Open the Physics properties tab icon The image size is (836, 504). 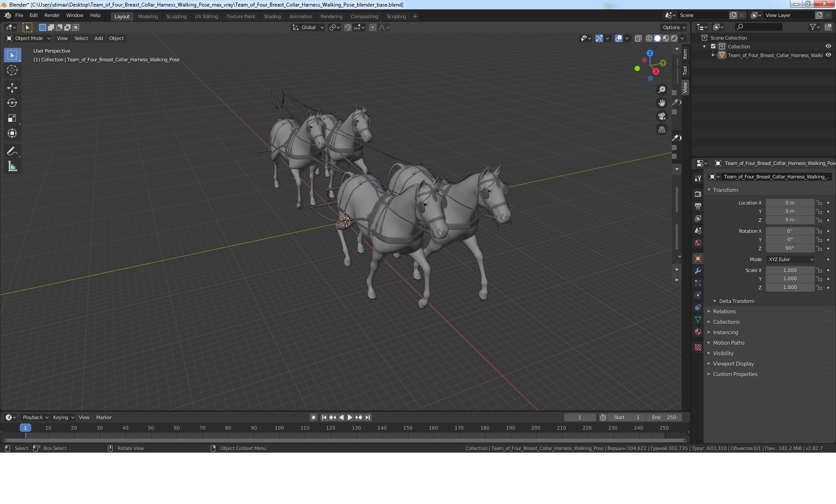[x=698, y=295]
